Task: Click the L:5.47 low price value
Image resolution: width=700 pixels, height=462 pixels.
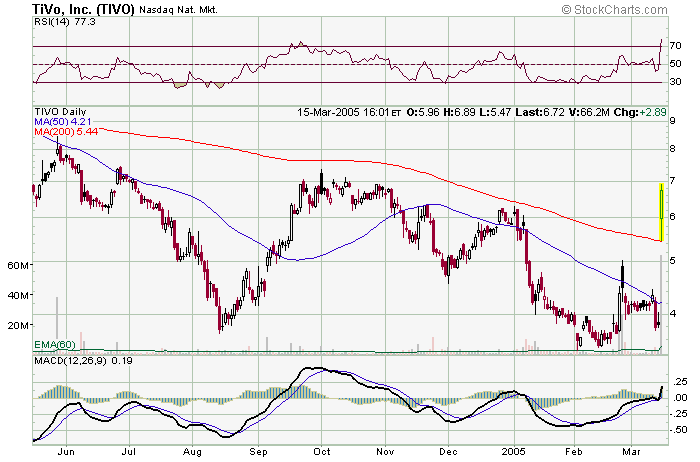Action: point(495,112)
